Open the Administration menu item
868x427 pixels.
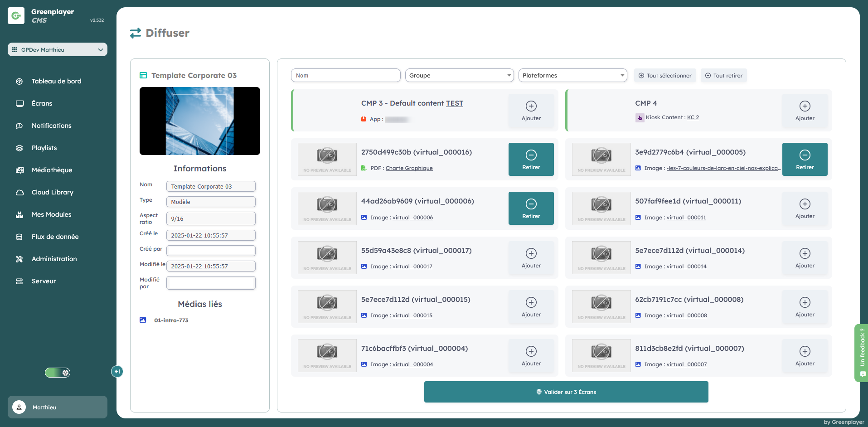click(x=54, y=259)
